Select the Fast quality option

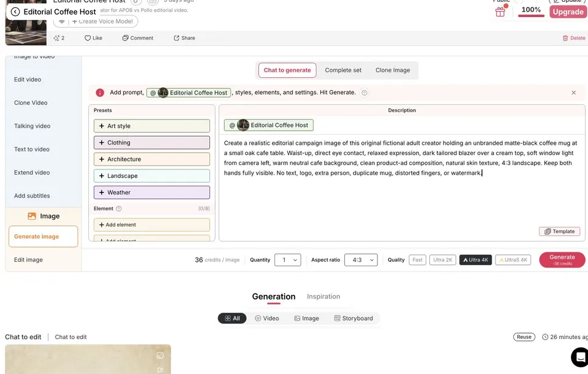[x=417, y=260]
